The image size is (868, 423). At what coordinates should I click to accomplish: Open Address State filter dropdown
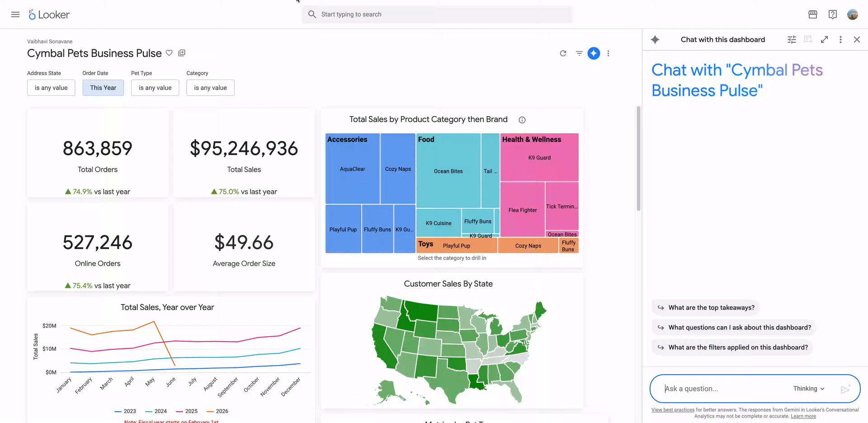[51, 88]
